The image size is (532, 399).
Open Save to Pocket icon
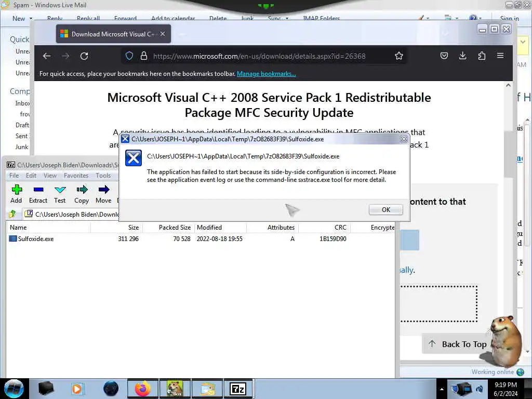[x=444, y=56]
